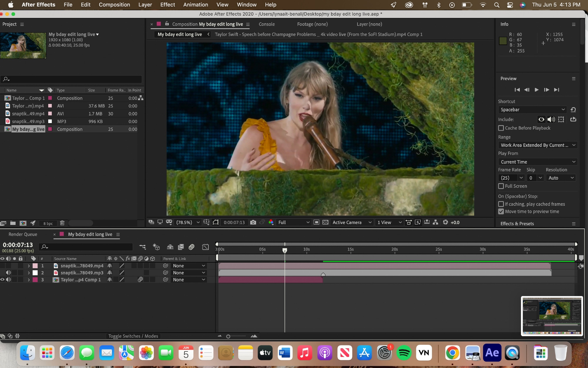Click Toggle Switches / Modes button
The image size is (588, 368).
click(x=133, y=336)
